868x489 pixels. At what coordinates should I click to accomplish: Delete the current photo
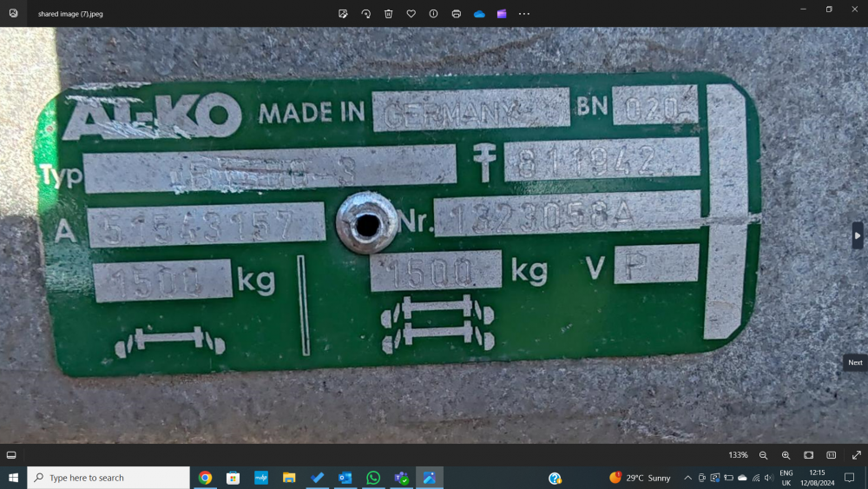(389, 14)
